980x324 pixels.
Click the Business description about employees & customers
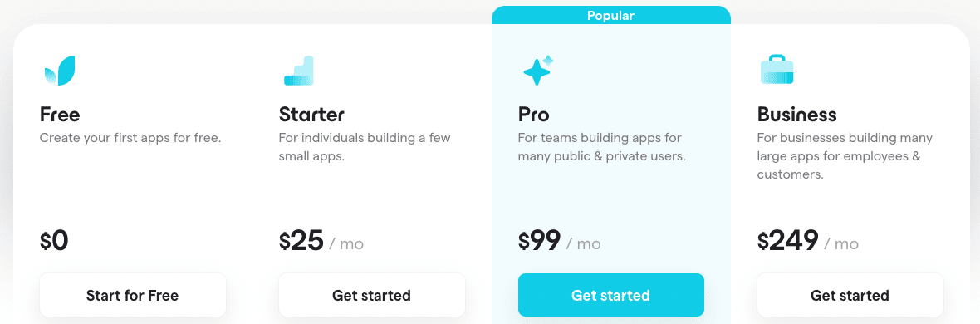(x=845, y=156)
